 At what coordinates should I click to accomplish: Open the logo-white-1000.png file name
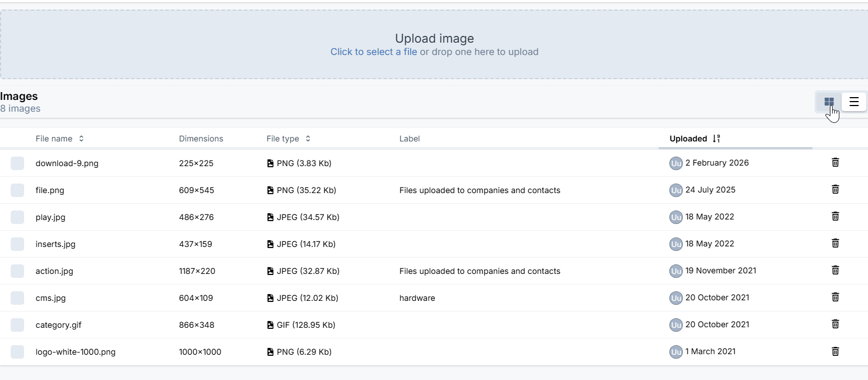click(x=75, y=352)
